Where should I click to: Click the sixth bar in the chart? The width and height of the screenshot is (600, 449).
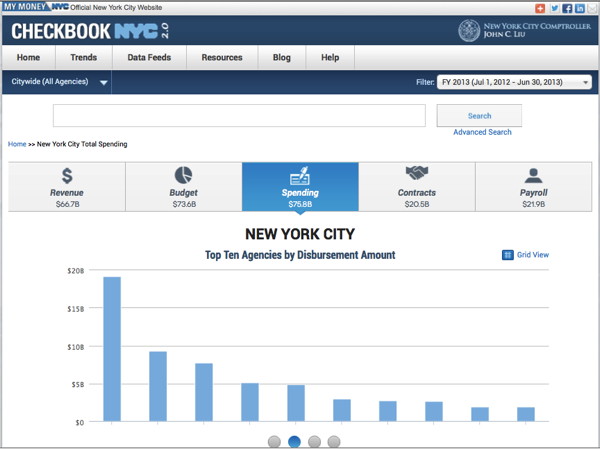342,410
